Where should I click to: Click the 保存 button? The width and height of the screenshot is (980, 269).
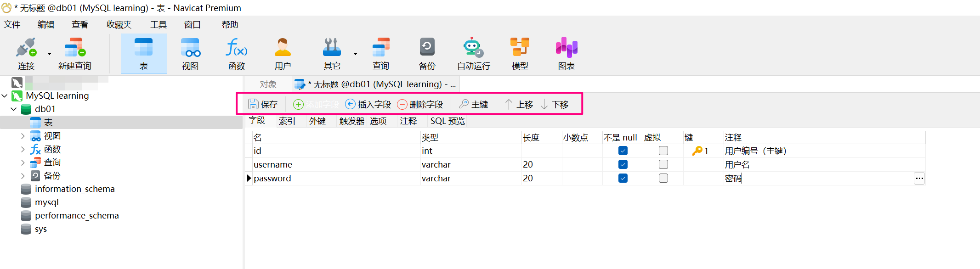click(x=263, y=105)
